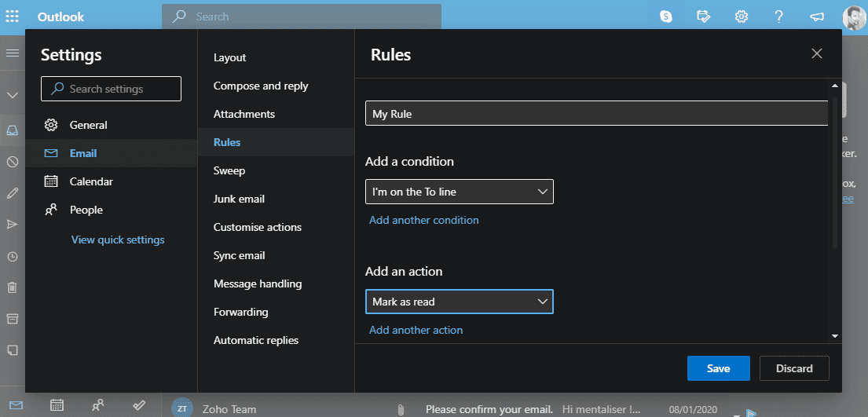The image size is (868, 417).
Task: Switch to People using bottom bar icon
Action: pyautogui.click(x=98, y=404)
